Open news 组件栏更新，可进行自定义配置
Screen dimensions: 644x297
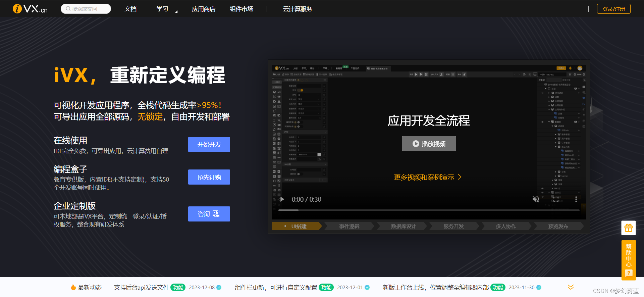click(x=276, y=288)
